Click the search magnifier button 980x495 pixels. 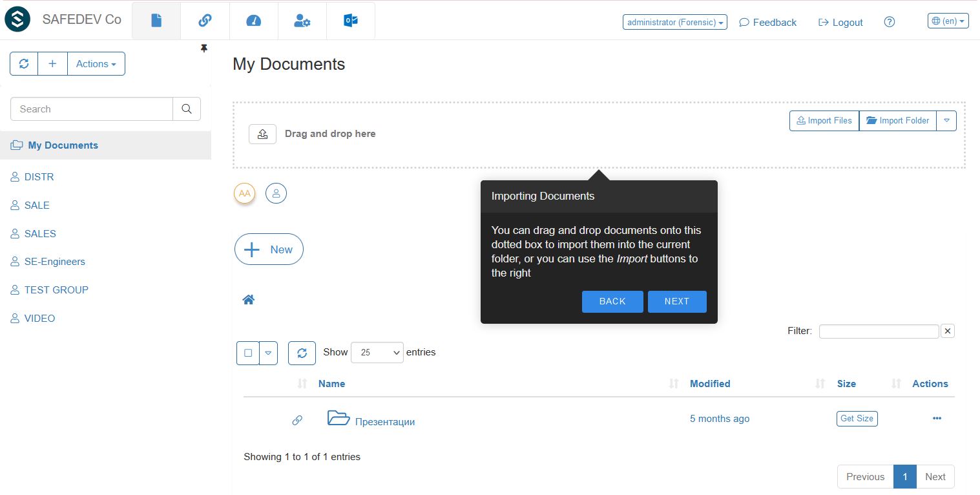coord(187,109)
